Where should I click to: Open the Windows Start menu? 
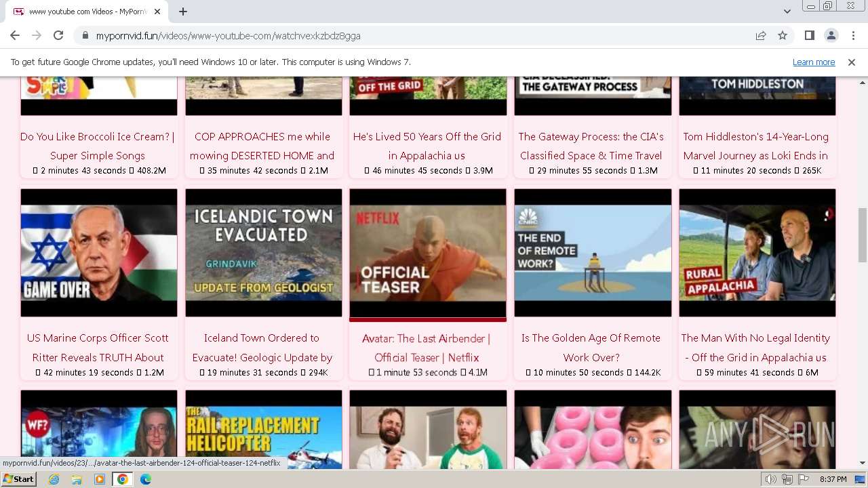coord(18,479)
